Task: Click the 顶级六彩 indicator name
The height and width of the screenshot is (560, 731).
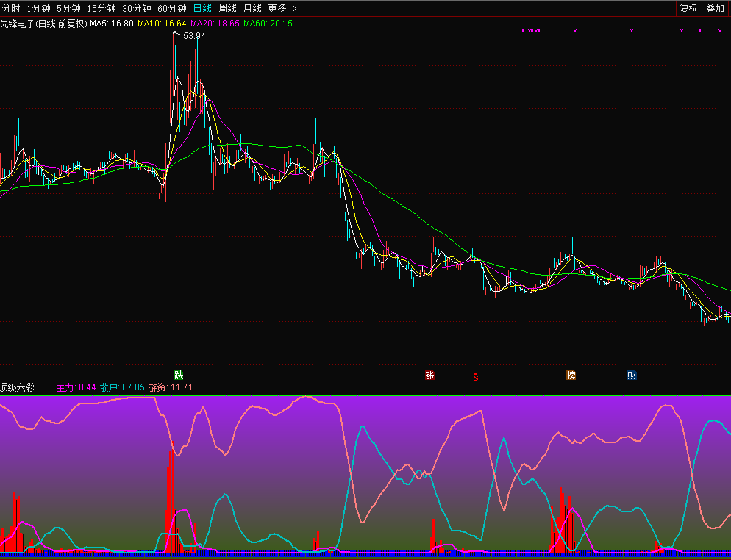Action: click(x=17, y=387)
